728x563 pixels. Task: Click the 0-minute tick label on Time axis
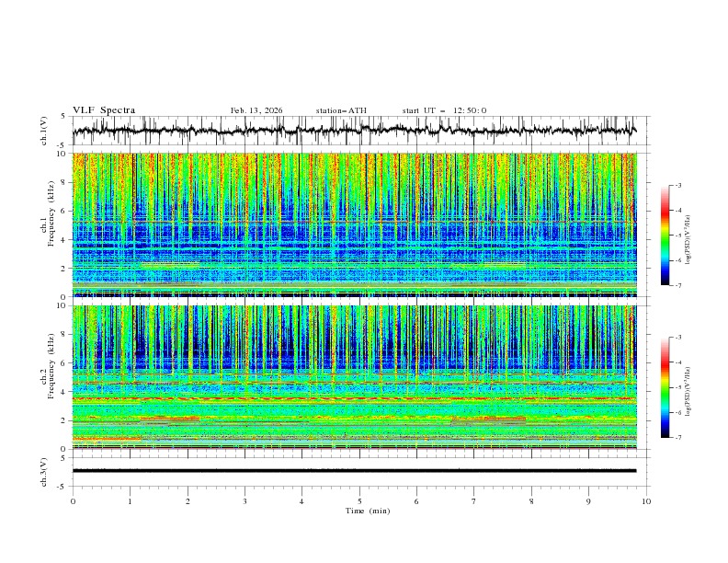73,501
